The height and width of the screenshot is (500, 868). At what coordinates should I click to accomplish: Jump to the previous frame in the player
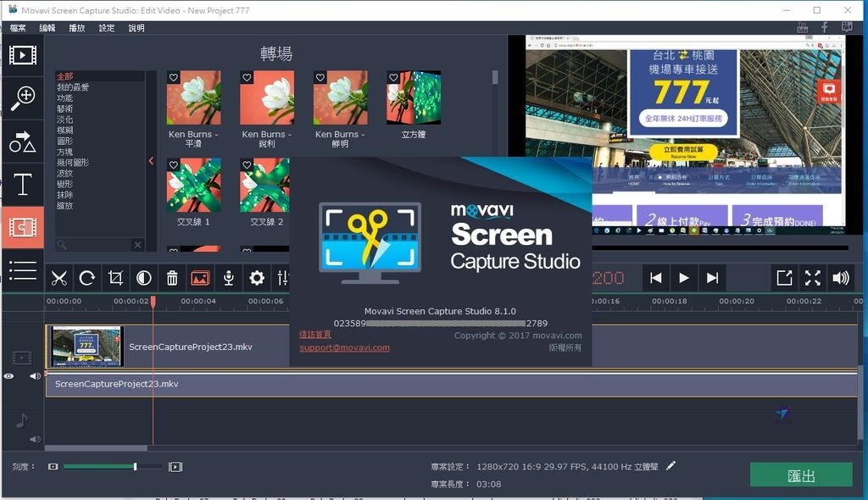coord(656,278)
